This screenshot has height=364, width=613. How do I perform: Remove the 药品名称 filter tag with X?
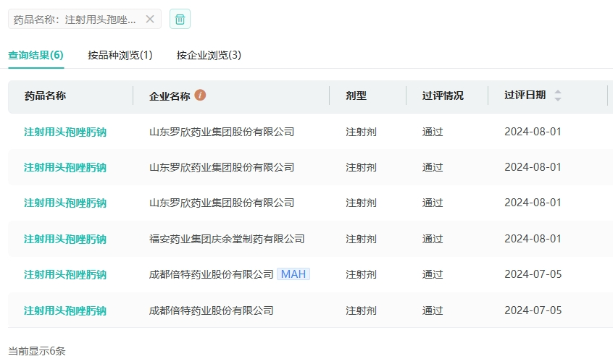pos(150,20)
